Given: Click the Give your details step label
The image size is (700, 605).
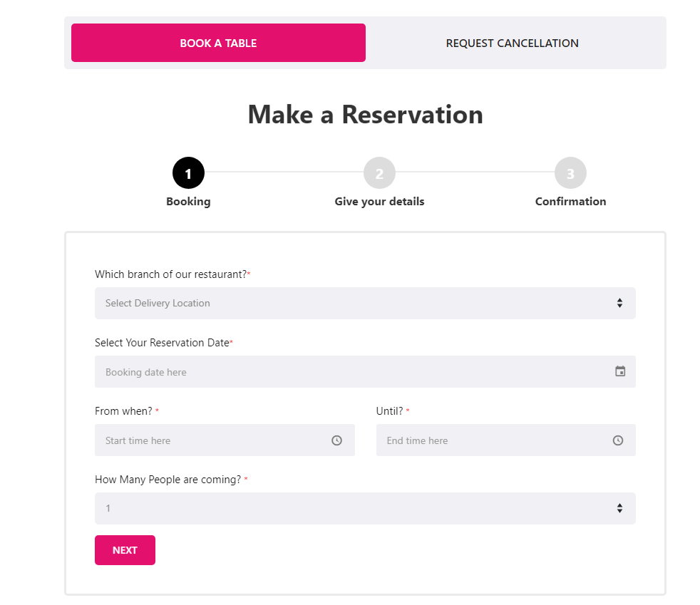Looking at the screenshot, I should 379,202.
